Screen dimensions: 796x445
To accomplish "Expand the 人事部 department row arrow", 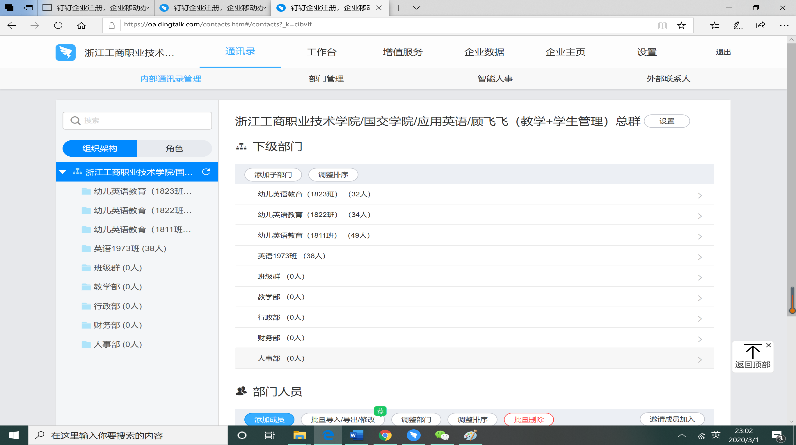I will click(699, 357).
